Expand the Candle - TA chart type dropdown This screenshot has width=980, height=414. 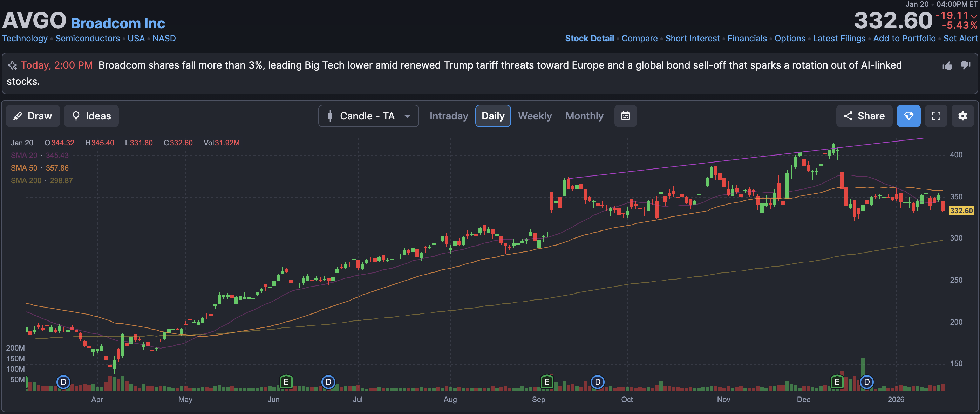[x=368, y=116]
